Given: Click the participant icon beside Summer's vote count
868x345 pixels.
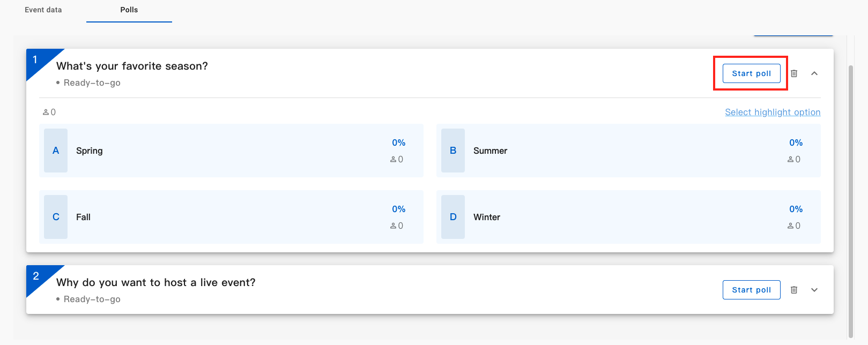Looking at the screenshot, I should point(791,159).
